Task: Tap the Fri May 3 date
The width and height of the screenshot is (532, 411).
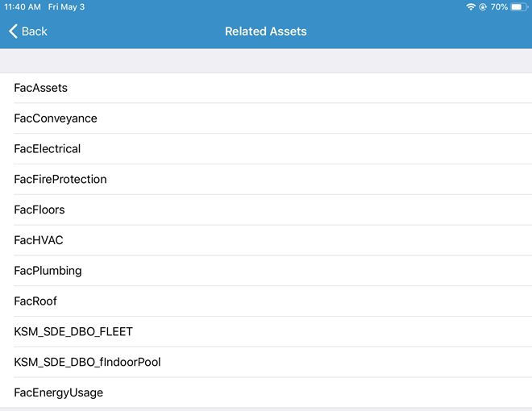Action: pyautogui.click(x=66, y=6)
